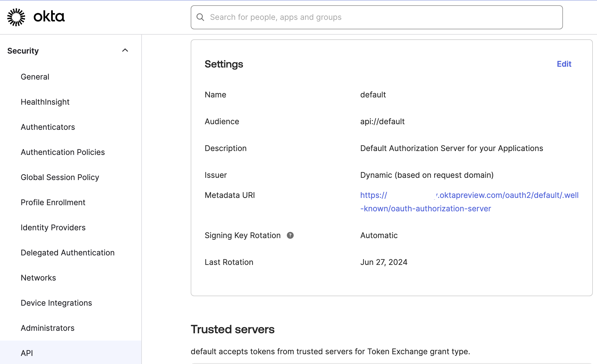The height and width of the screenshot is (364, 597).
Task: Open Delegated Authentication page
Action: (x=68, y=253)
